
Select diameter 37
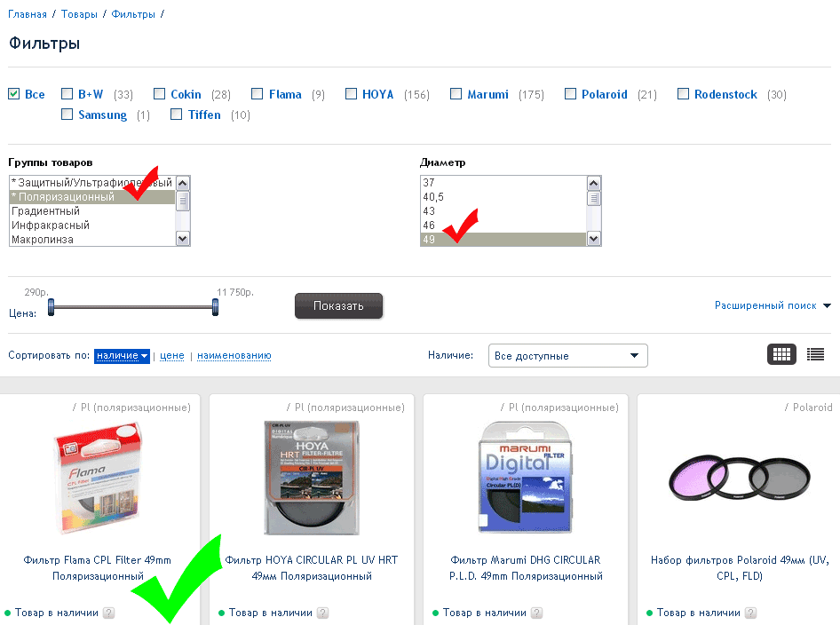503,183
